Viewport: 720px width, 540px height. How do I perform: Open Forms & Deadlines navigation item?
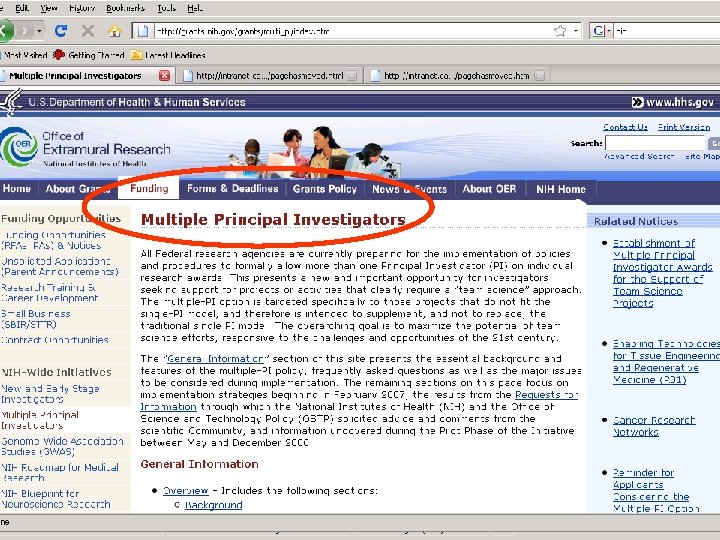pyautogui.click(x=232, y=189)
